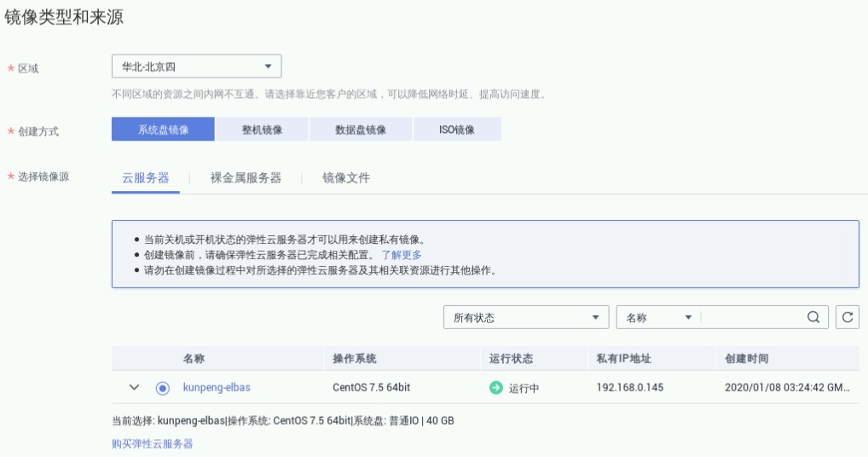
Task: Switch to the 镜像文件 tab
Action: 346,178
